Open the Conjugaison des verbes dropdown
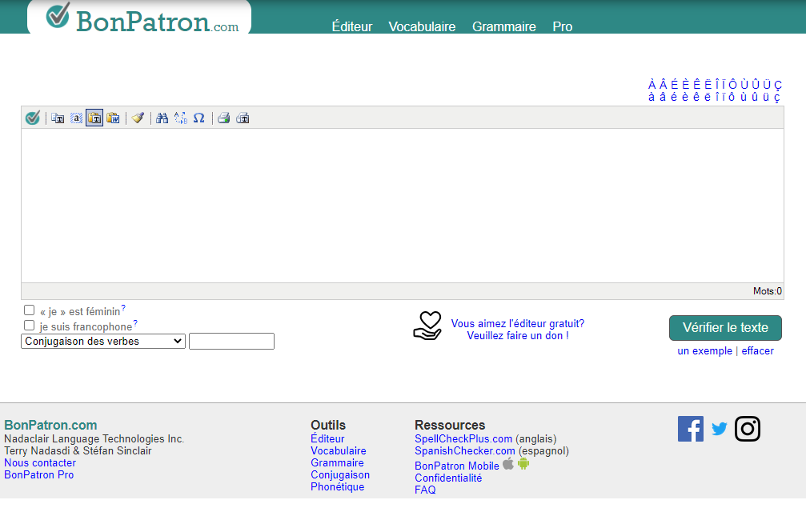 tap(102, 341)
